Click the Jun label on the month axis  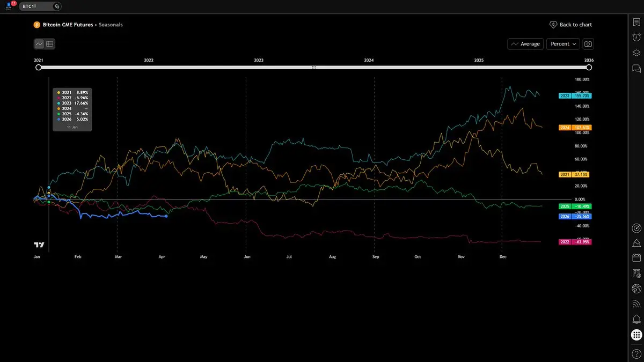click(x=246, y=257)
